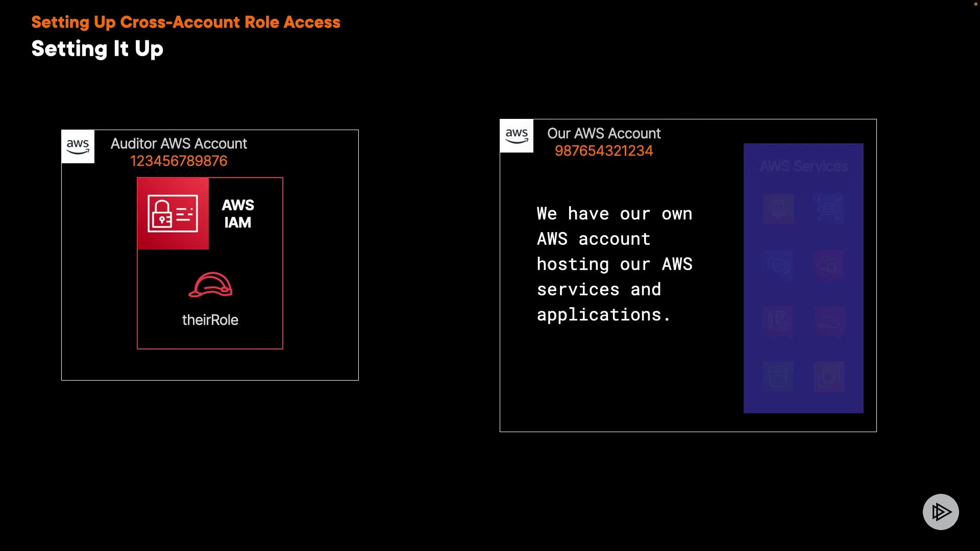980x551 pixels.
Task: Click account number 123456789876
Action: 179,161
